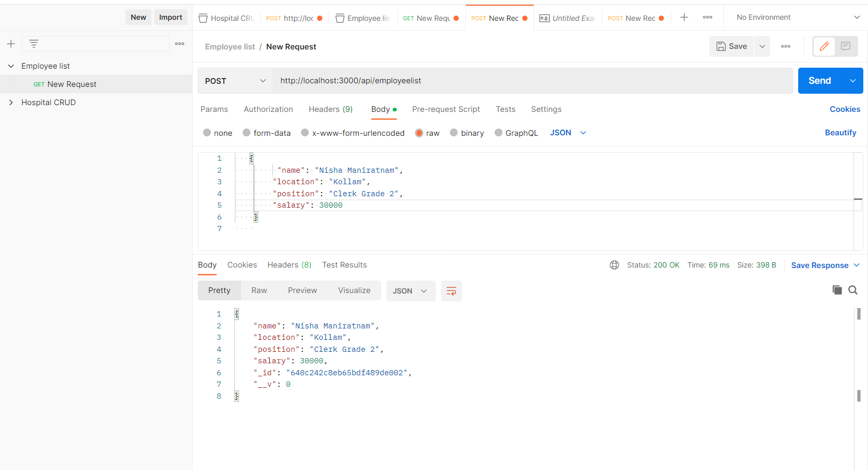The width and height of the screenshot is (868, 470).
Task: Create a new collection with the plus icon
Action: 11,44
